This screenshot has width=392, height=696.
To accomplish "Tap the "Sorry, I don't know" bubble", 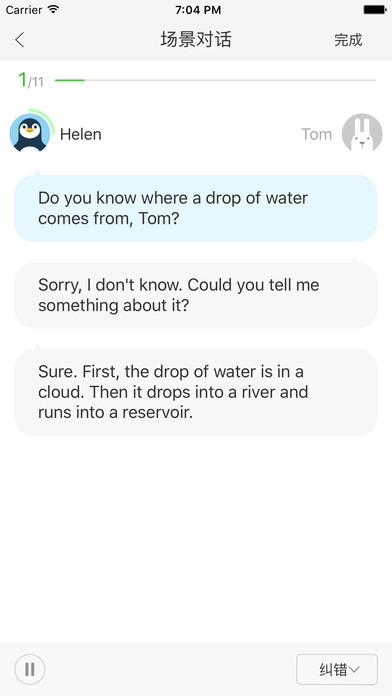I will click(196, 295).
